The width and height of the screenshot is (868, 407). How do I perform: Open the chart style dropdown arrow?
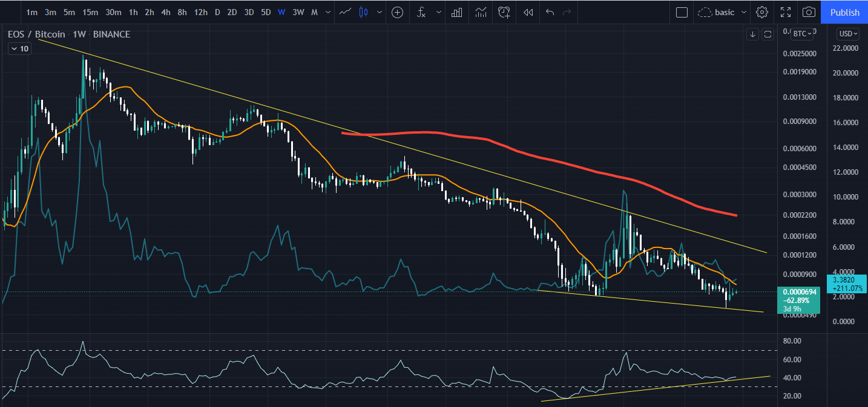click(x=380, y=12)
